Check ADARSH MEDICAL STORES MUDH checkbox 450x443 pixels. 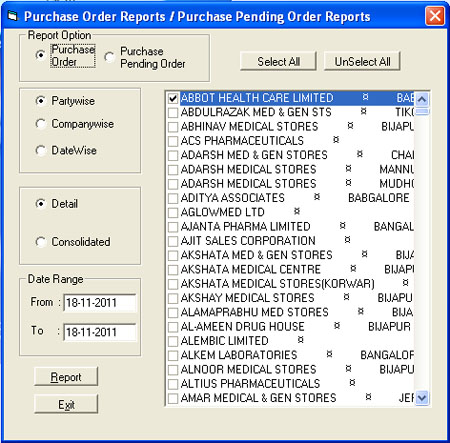(x=173, y=184)
